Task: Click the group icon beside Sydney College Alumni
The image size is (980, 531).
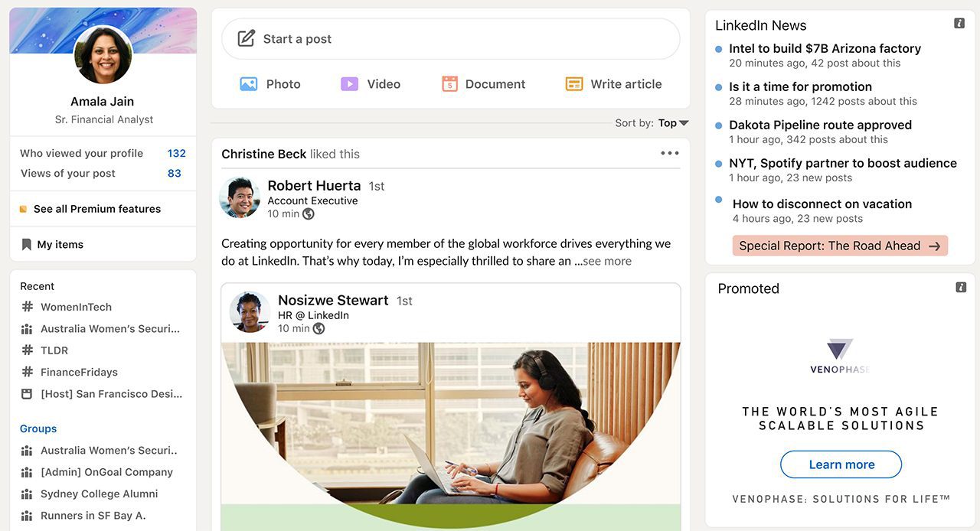Action: 27,494
